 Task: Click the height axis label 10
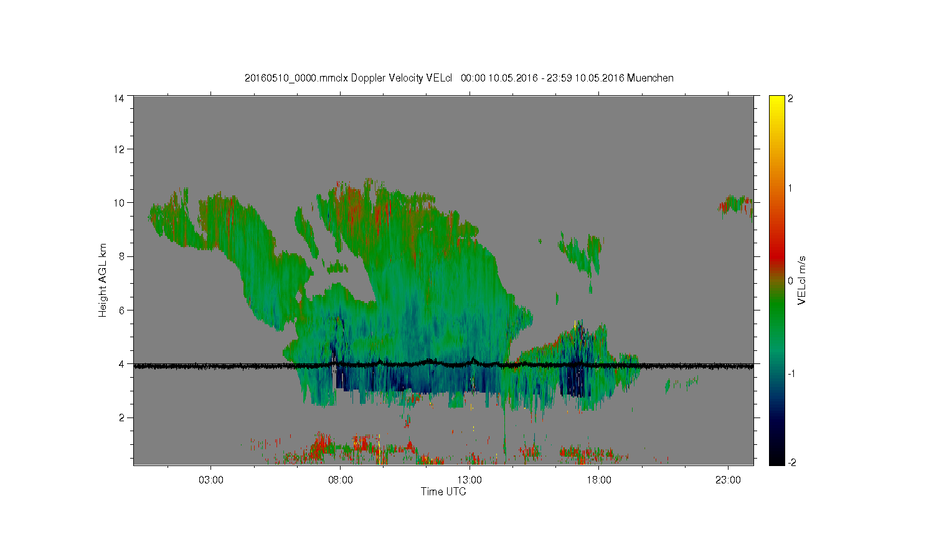click(119, 203)
